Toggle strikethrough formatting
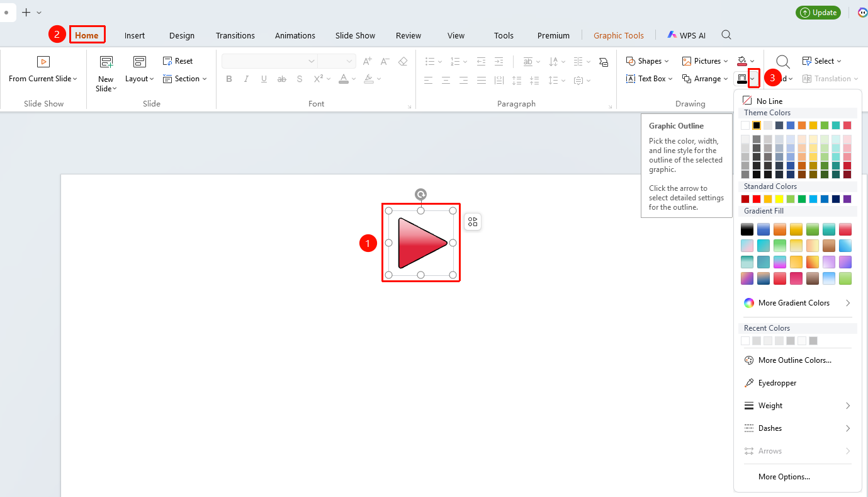This screenshot has width=868, height=497. point(282,79)
